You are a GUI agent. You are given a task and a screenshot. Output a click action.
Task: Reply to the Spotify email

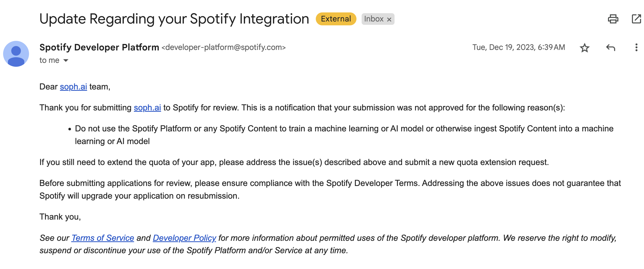[x=611, y=48]
